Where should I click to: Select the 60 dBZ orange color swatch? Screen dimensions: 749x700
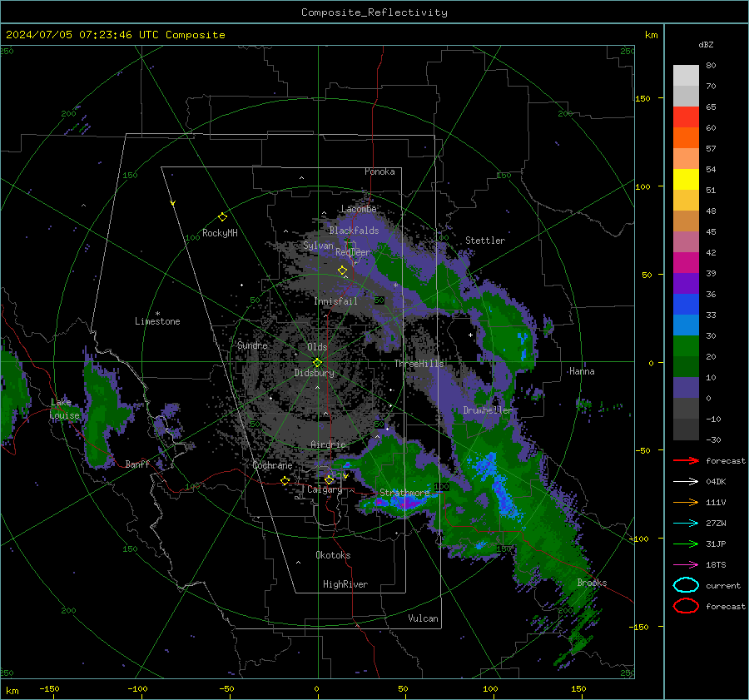coord(686,137)
